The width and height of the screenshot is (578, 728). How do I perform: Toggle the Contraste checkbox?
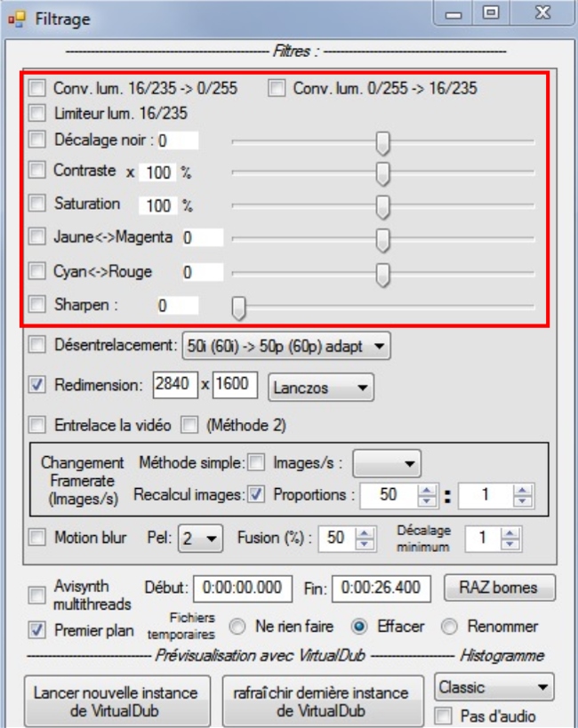tap(36, 170)
